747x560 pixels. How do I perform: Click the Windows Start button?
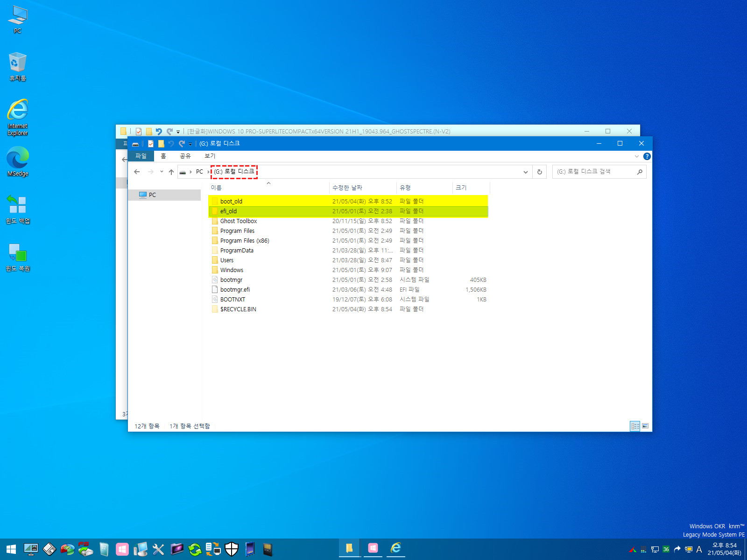[11, 549]
